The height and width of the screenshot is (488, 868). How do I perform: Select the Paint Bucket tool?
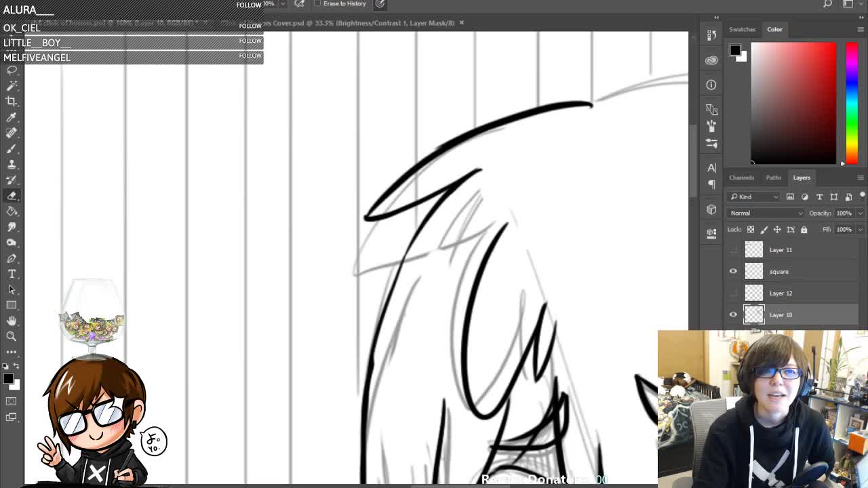pyautogui.click(x=12, y=211)
